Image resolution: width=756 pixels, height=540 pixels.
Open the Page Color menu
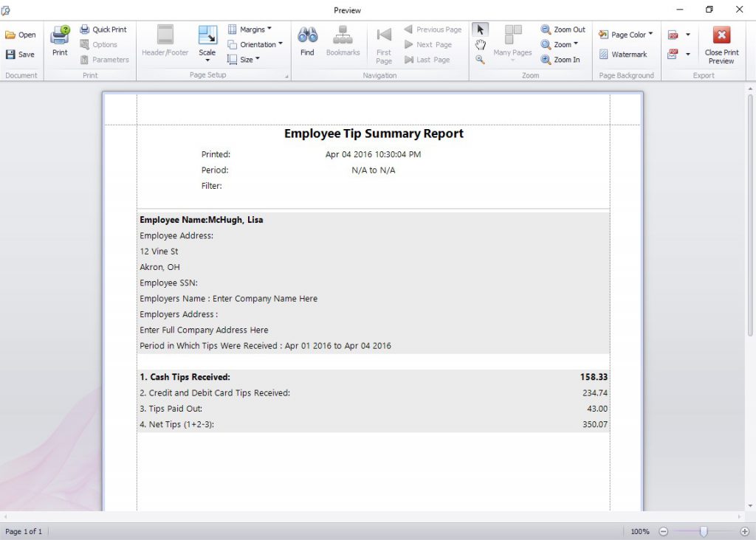click(x=625, y=34)
